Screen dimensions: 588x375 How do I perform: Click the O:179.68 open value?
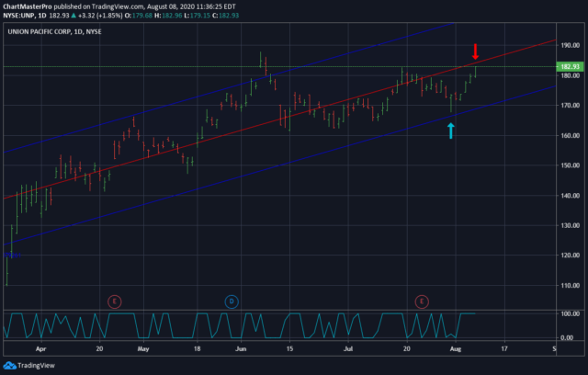click(139, 16)
